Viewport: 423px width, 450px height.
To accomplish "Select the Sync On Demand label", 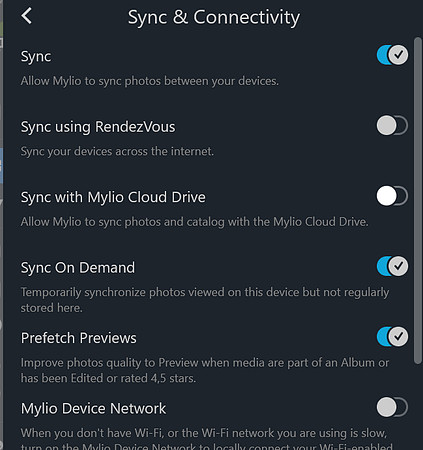I will 78,268.
